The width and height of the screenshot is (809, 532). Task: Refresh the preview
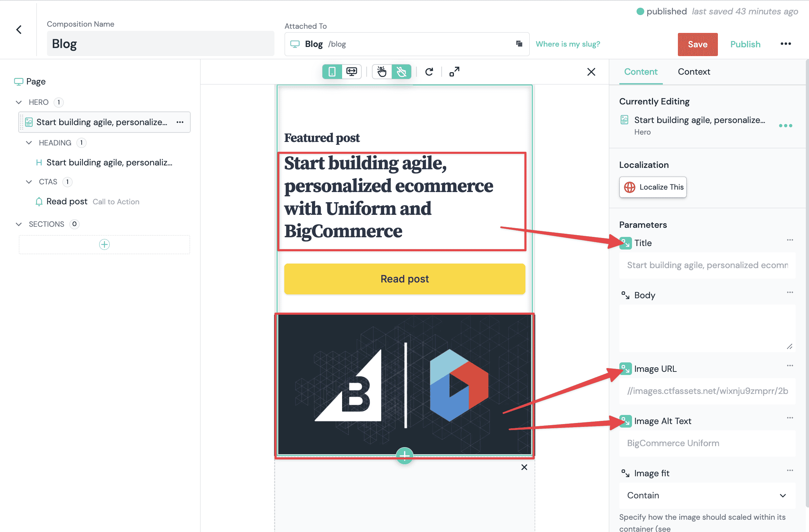429,72
